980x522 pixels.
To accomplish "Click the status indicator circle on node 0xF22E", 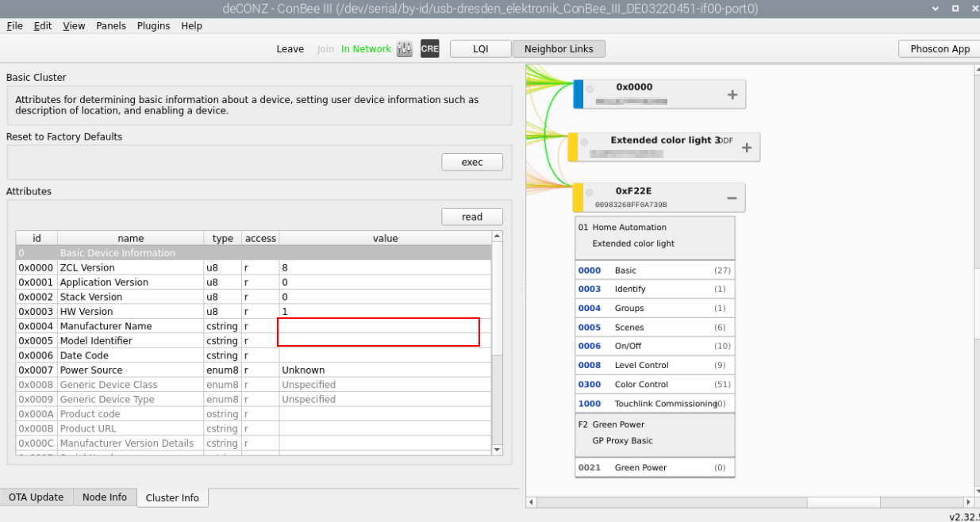I will pyautogui.click(x=589, y=193).
